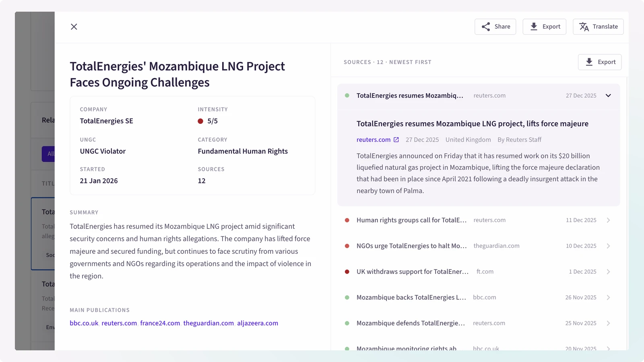644x362 pixels.
Task: Select the Human rights groups call for TotalE… title
Action: (x=411, y=220)
